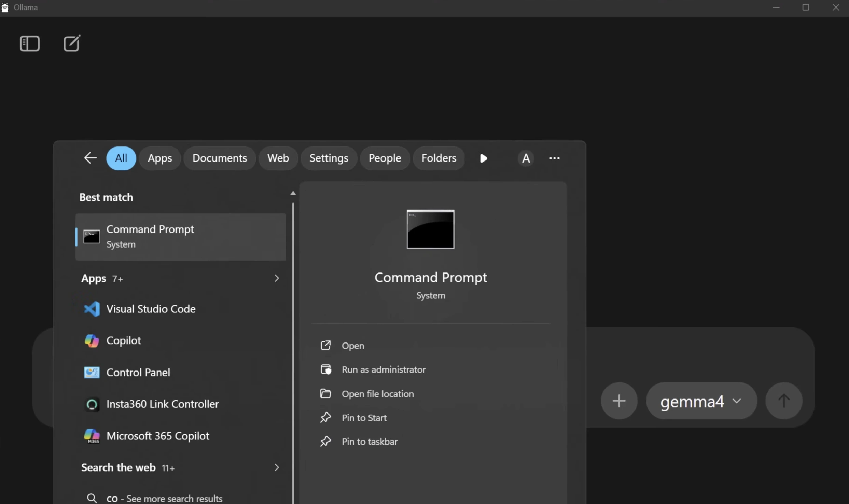The width and height of the screenshot is (849, 504).
Task: Select the Documents filter tab
Action: tap(220, 158)
